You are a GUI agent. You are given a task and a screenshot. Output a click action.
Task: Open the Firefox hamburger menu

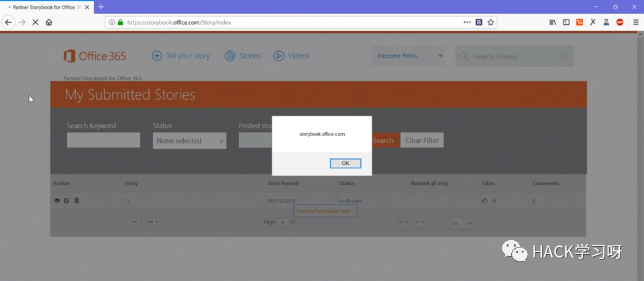coord(635,22)
